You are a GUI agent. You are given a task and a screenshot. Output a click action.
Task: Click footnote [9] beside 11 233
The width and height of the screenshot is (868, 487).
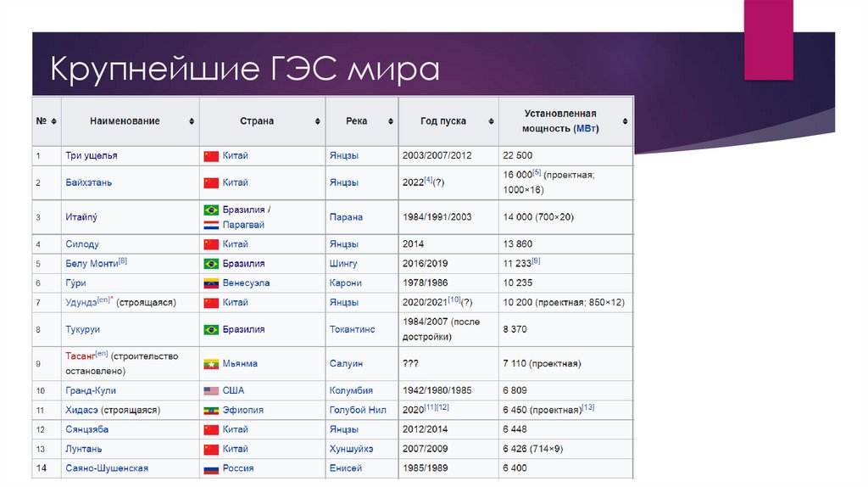pyautogui.click(x=536, y=260)
